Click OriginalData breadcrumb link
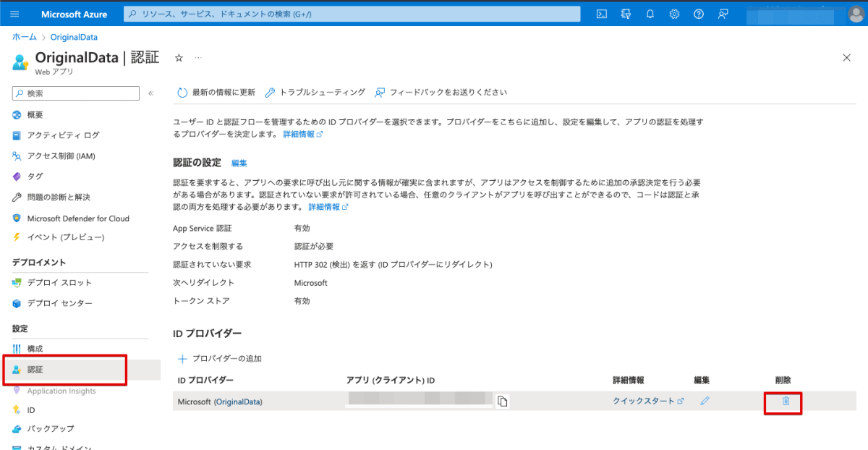Screen dimensions: 868x450 coord(74,37)
